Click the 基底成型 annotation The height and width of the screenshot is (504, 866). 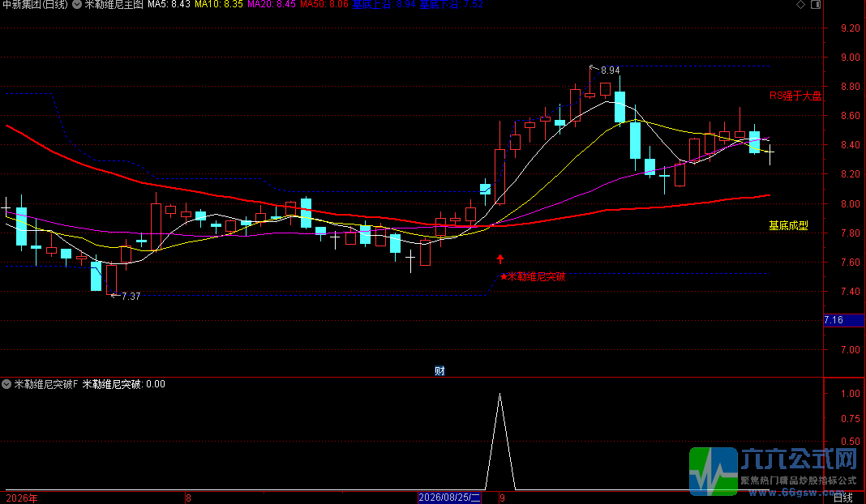click(788, 225)
